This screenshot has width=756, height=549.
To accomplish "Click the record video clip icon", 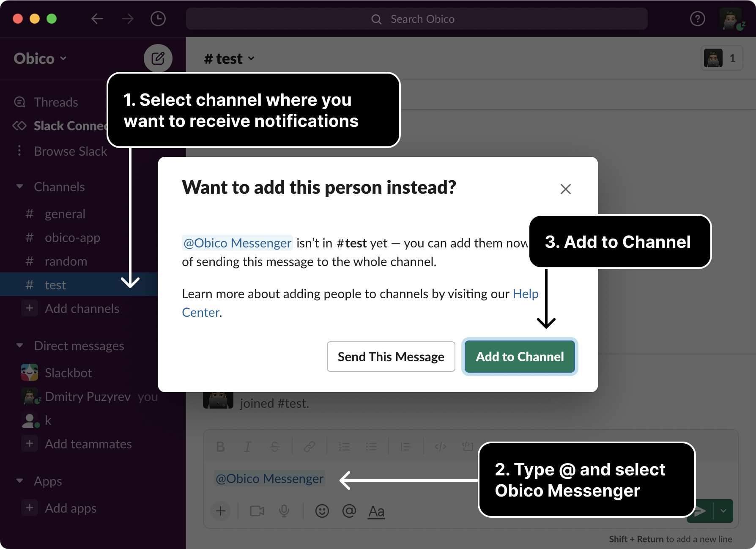I will [x=257, y=511].
